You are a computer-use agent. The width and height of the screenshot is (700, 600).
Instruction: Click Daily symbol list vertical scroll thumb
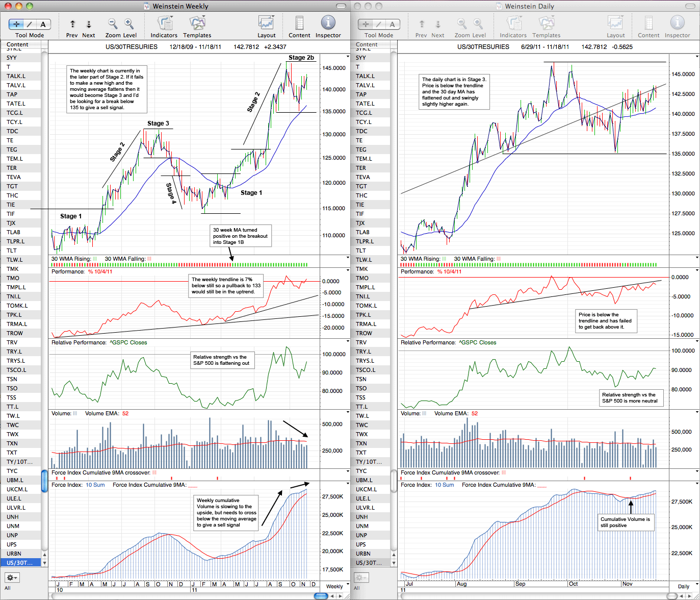click(x=394, y=481)
